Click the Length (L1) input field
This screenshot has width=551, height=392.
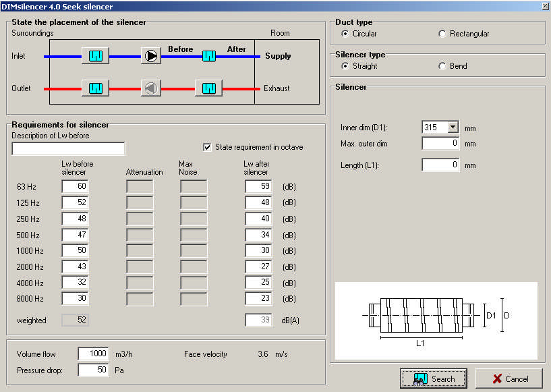440,165
